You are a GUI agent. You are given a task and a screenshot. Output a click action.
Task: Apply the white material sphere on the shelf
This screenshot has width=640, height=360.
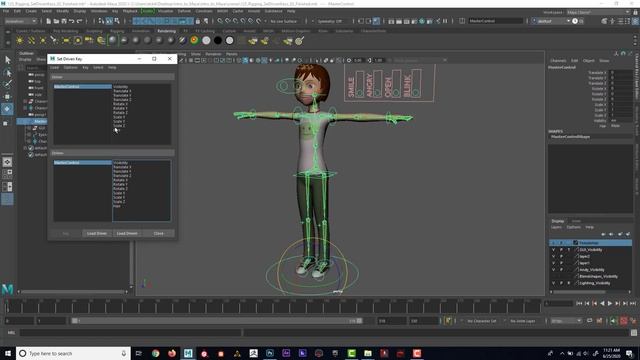tap(206, 40)
